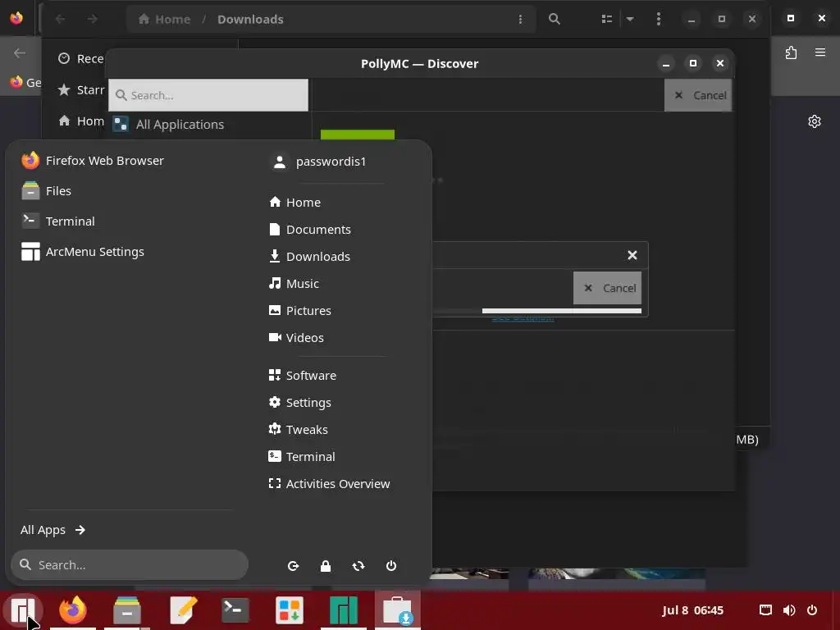840x630 pixels.
Task: Open Firefox Web Browser from pinned apps
Action: [x=92, y=160]
